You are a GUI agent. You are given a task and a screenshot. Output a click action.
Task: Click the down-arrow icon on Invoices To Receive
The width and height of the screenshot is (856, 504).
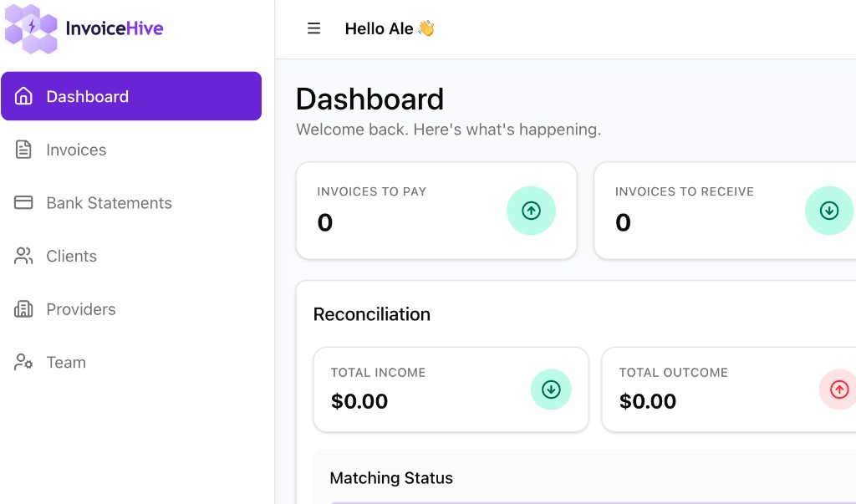(829, 211)
